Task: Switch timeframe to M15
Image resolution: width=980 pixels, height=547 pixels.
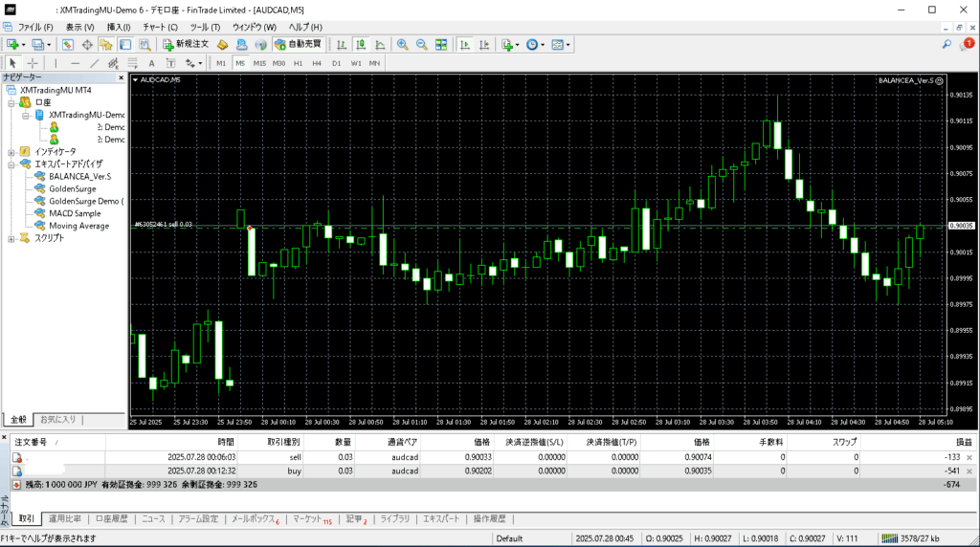Action: coord(259,63)
